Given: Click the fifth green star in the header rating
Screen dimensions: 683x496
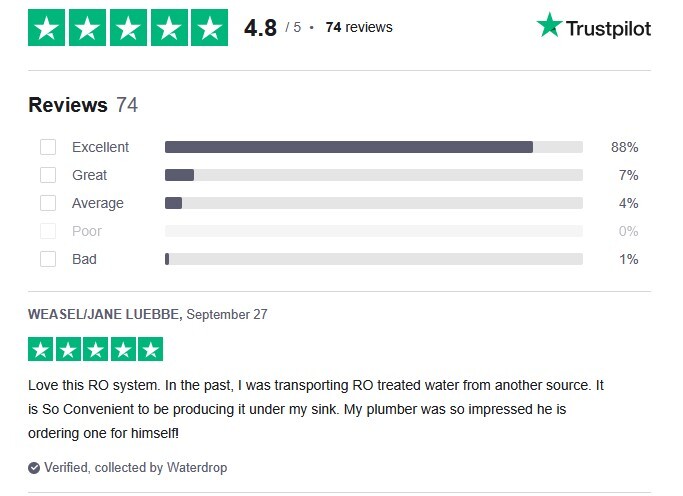Looking at the screenshot, I should click(x=208, y=27).
